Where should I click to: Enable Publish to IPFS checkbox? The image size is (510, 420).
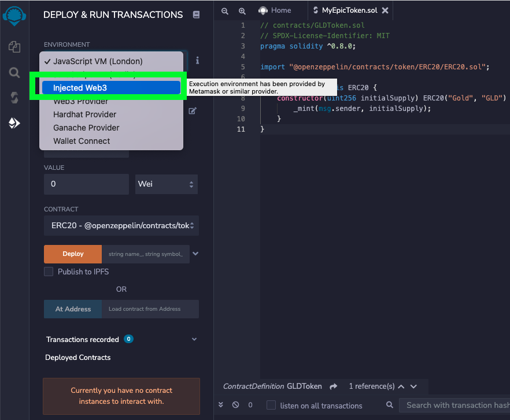click(49, 272)
